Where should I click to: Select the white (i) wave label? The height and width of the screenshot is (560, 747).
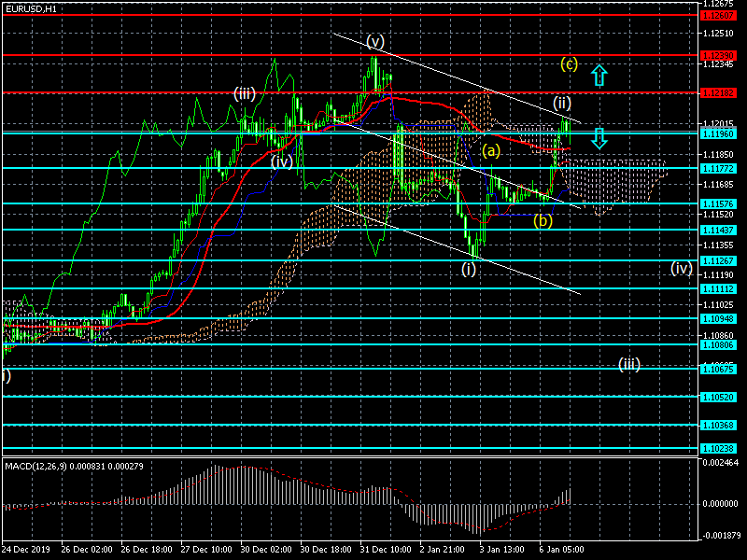click(x=469, y=269)
